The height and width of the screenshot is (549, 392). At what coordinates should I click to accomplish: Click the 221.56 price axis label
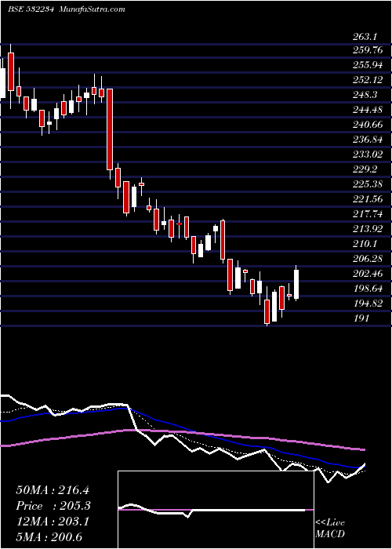[368, 199]
